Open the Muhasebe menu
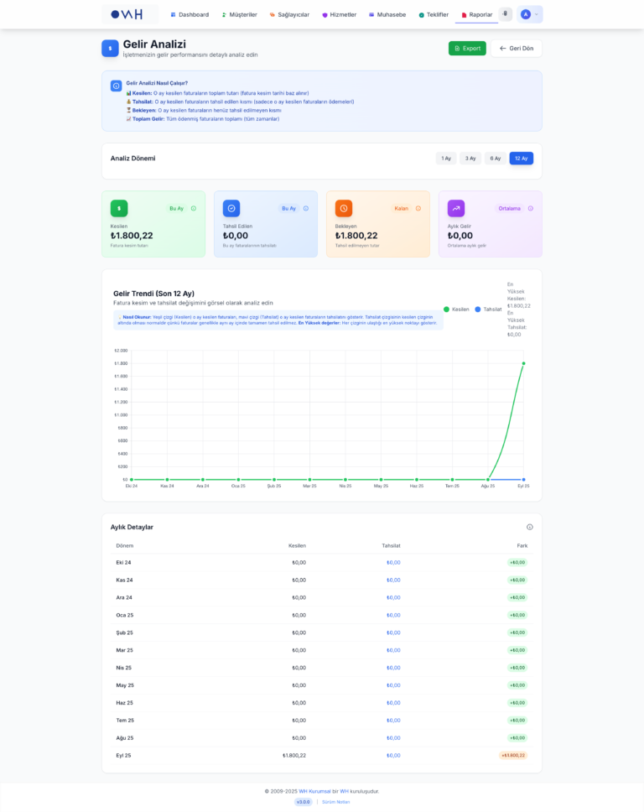This screenshot has width=644, height=812. pos(387,14)
